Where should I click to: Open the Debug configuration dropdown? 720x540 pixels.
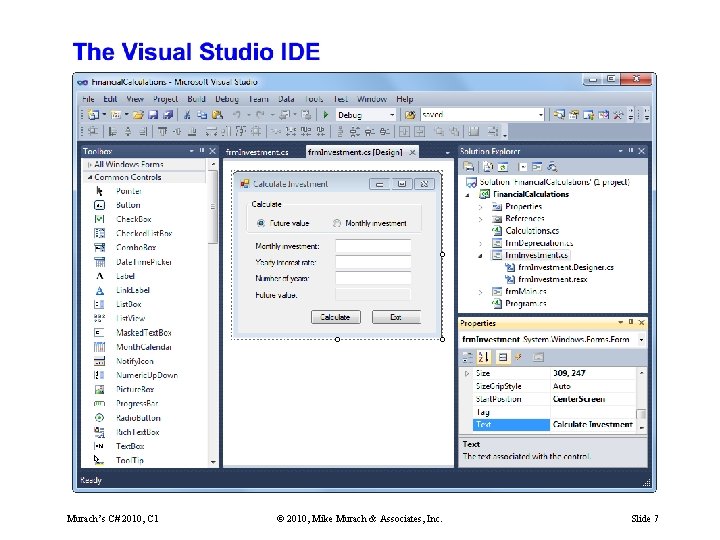(392, 115)
